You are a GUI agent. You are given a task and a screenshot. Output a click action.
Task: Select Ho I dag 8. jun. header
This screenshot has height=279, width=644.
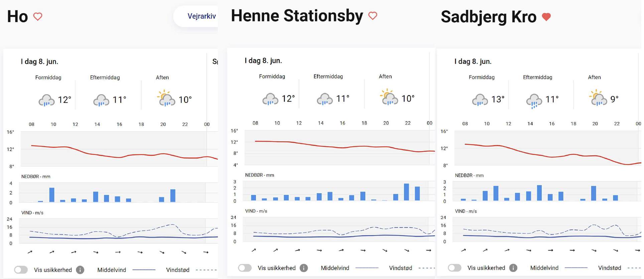click(39, 61)
